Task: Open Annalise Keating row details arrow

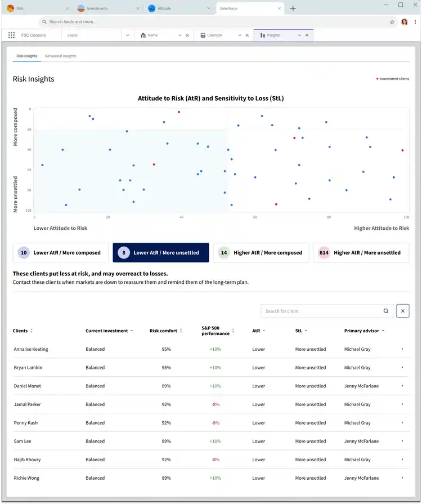Action: (402, 349)
